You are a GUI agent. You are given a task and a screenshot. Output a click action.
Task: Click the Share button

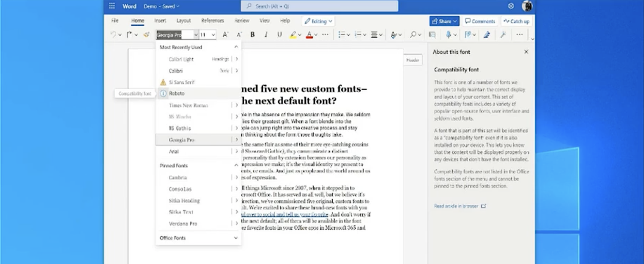pyautogui.click(x=444, y=21)
